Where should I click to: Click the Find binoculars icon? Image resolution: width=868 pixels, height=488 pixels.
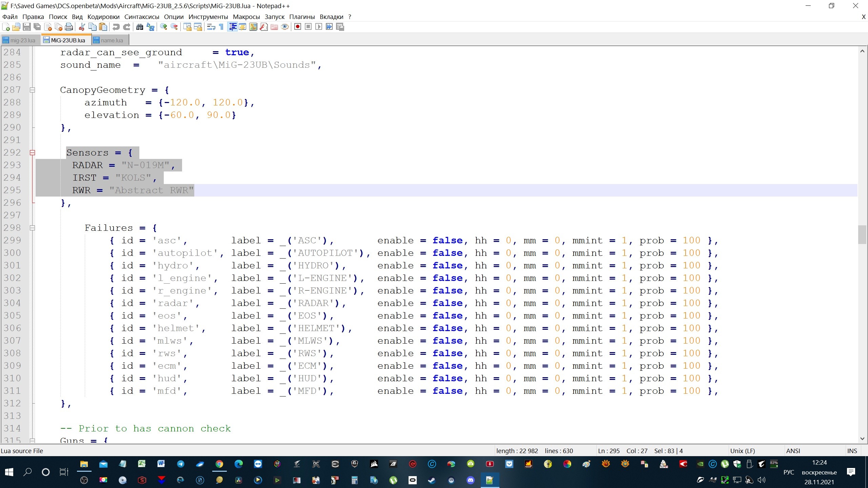tap(139, 27)
